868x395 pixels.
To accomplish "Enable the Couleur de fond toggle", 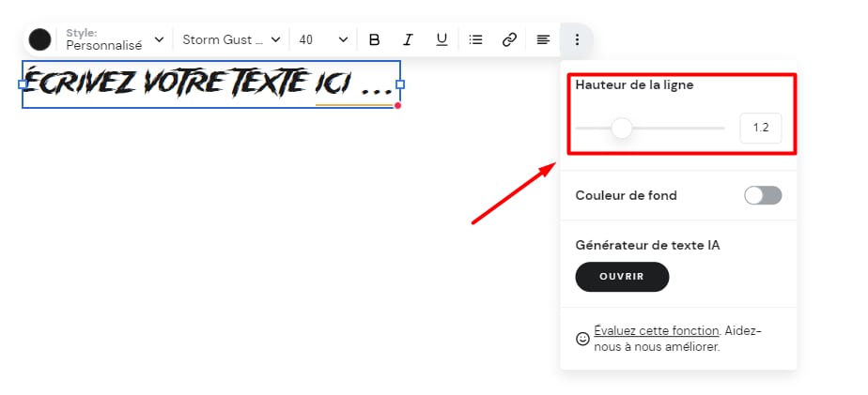I will 762,195.
